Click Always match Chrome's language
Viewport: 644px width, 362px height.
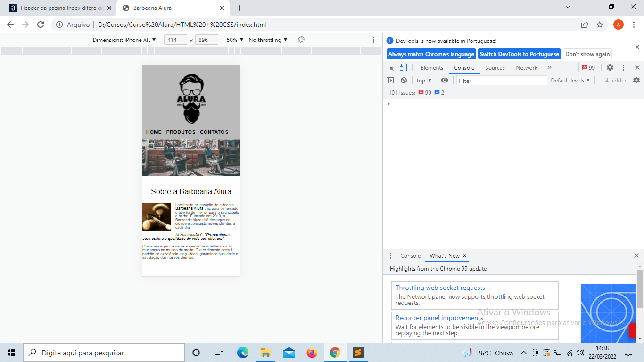431,54
